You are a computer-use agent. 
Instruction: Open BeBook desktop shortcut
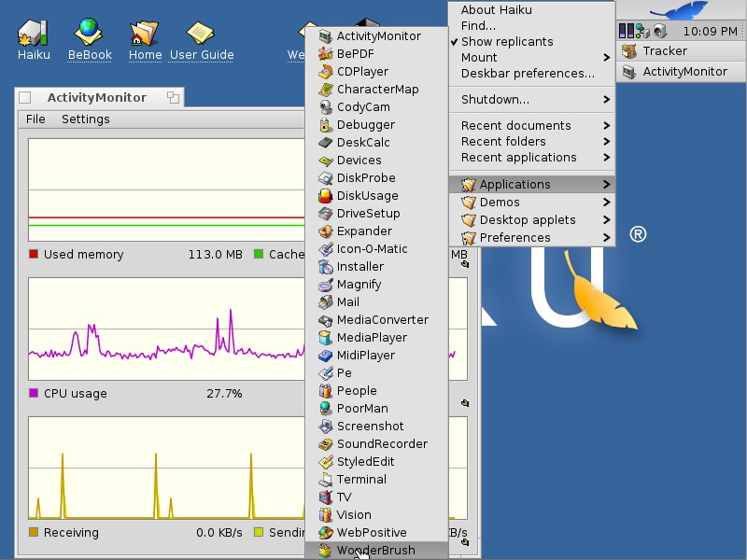(x=90, y=40)
